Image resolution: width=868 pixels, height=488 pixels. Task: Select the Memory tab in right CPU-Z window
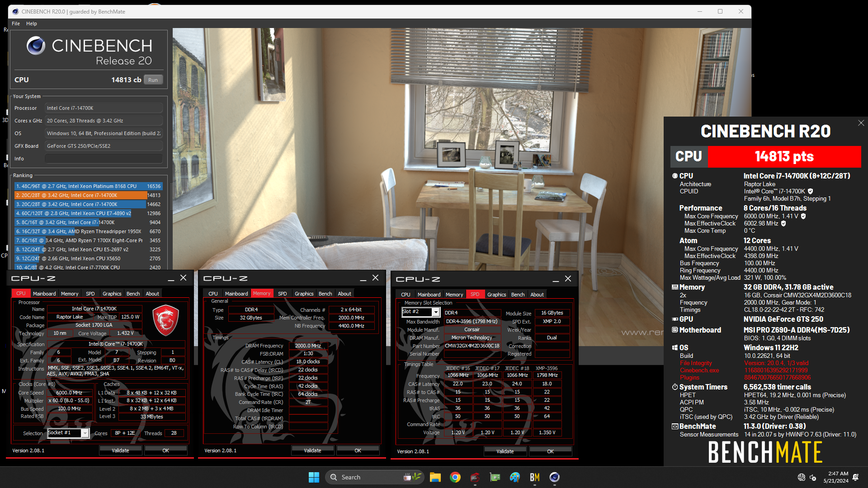tap(454, 295)
